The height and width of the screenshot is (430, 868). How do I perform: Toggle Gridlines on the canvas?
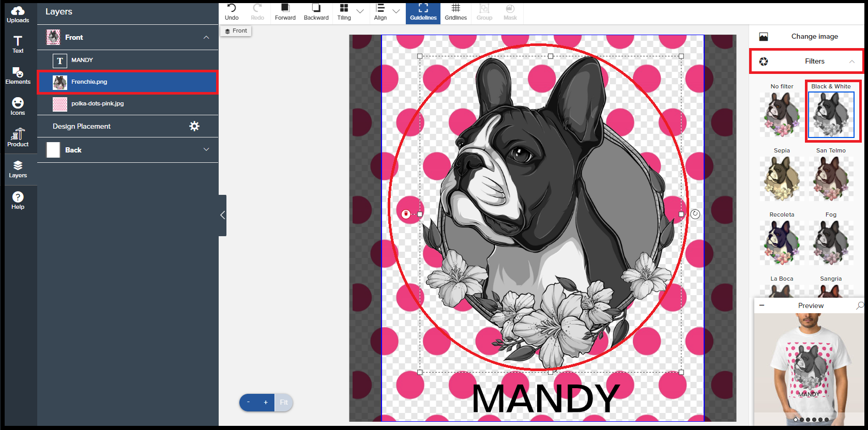[x=456, y=12]
